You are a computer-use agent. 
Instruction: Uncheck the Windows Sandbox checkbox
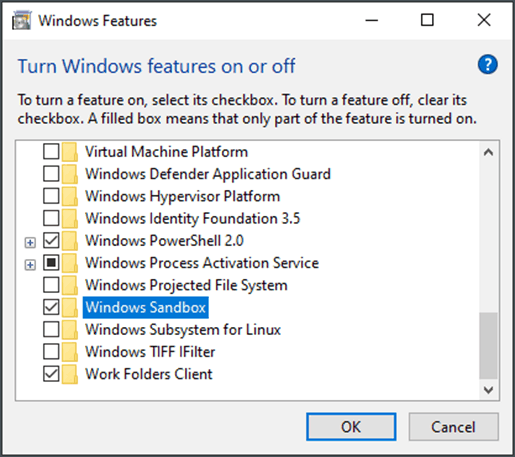51,307
